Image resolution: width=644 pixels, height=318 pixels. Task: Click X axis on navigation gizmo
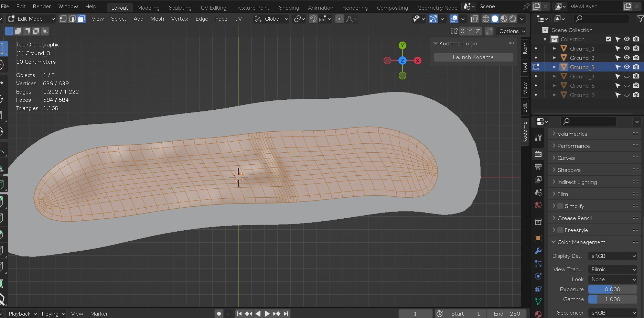pyautogui.click(x=418, y=61)
